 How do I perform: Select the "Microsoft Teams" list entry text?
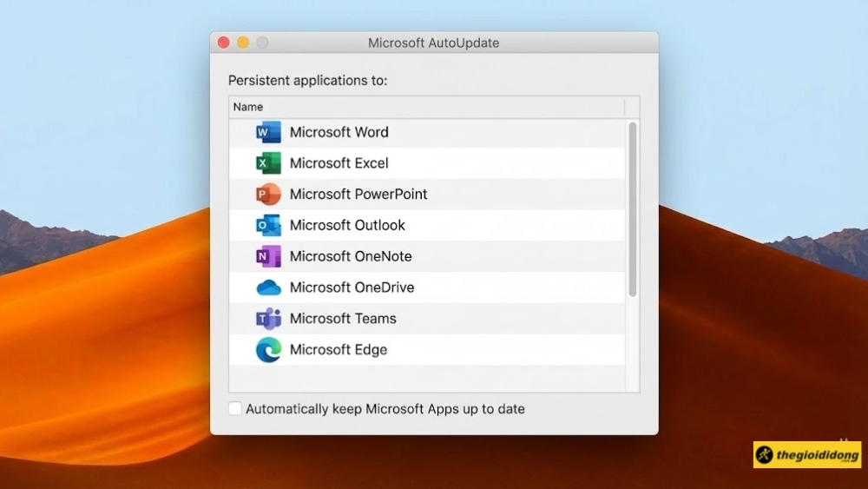[x=343, y=319]
